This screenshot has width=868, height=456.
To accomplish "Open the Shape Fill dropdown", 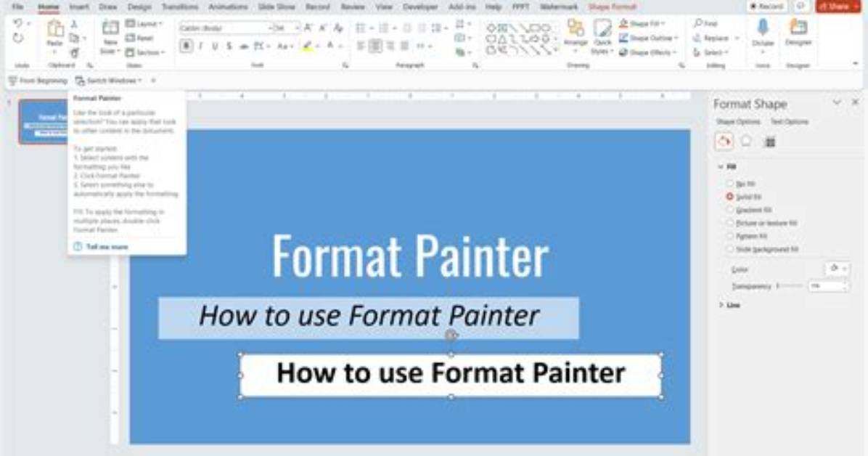I will [x=642, y=24].
